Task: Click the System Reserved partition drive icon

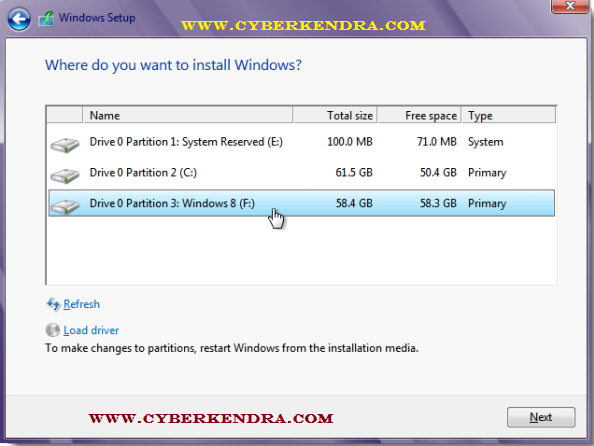Action: 65,145
